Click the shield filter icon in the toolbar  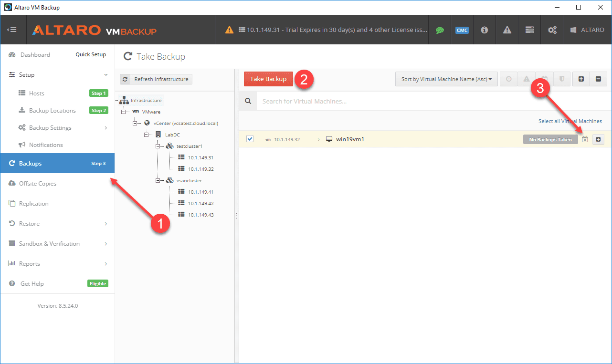point(562,79)
